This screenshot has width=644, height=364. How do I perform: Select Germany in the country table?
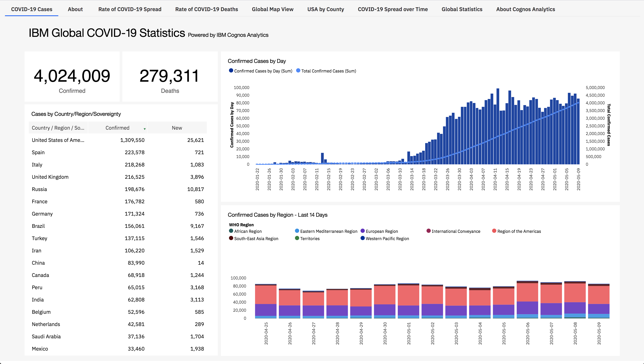[x=118, y=214]
